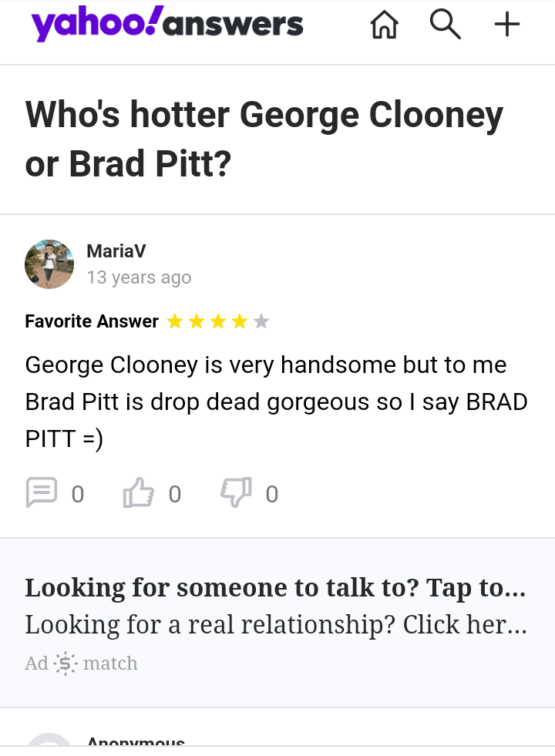This screenshot has width=555, height=756.
Task: Select the question title about Clooney and Pitt
Action: [264, 139]
